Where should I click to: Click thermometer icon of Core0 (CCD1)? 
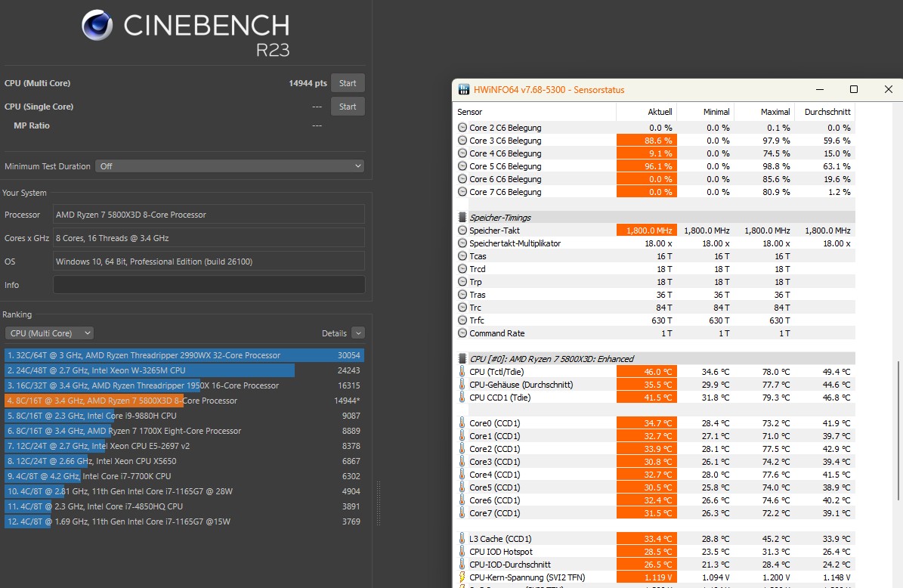tap(462, 422)
